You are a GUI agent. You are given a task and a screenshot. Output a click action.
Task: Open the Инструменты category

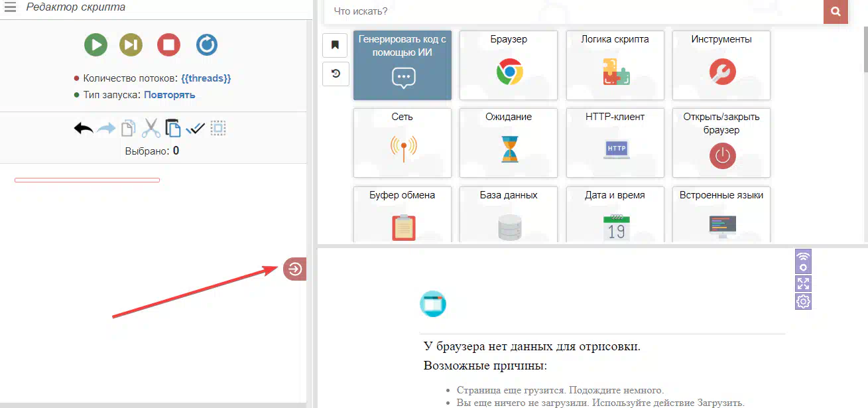click(721, 65)
